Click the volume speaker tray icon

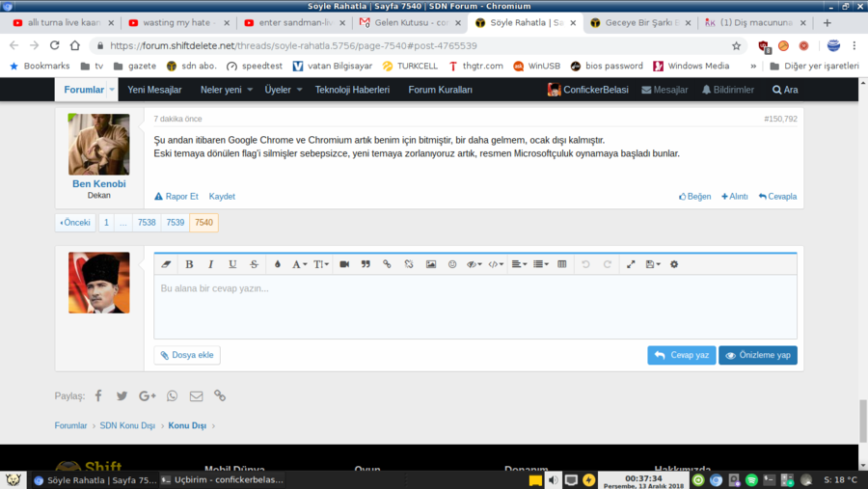coord(553,479)
